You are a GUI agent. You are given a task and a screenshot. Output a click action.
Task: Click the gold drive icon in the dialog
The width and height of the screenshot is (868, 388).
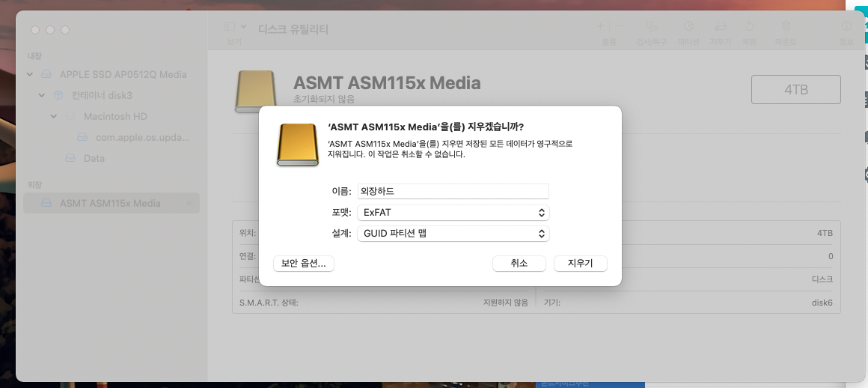tap(298, 145)
